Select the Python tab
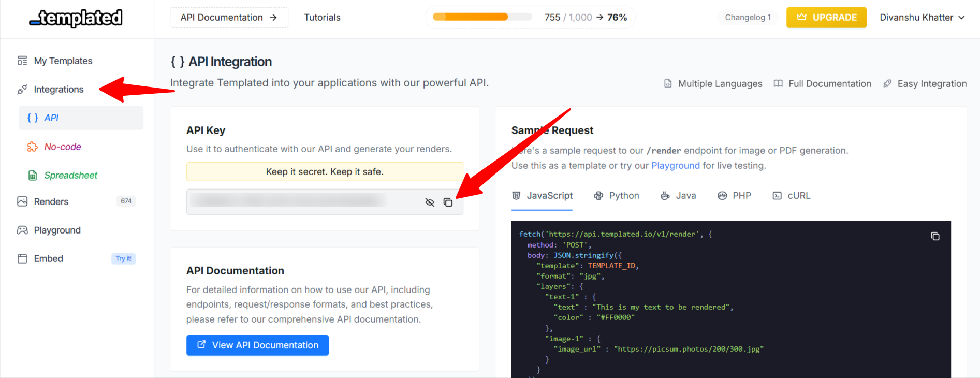Screen dimensions: 980x378 point(617,196)
